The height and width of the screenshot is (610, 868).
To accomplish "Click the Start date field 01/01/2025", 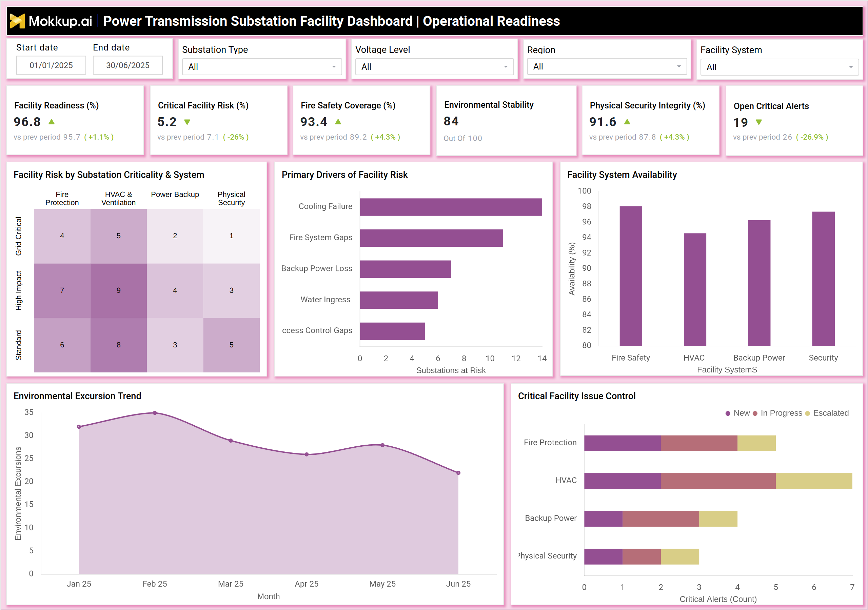I will coord(51,65).
